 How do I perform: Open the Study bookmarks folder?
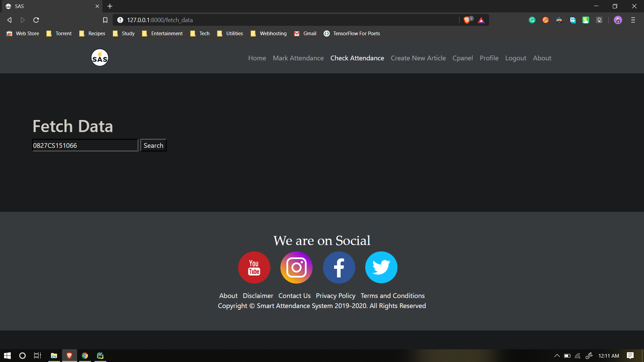(x=124, y=34)
